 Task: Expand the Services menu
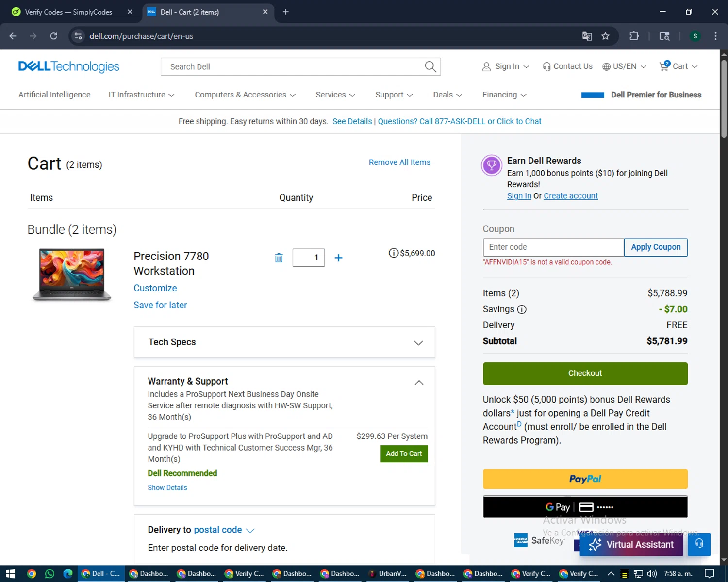tap(335, 95)
